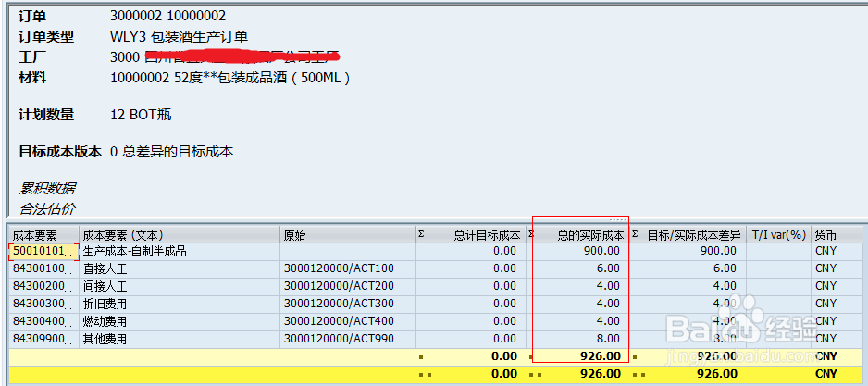Click actual cost 4.00 in 燃动费用 row
Viewport: 868px width, 386px height.
coord(608,320)
